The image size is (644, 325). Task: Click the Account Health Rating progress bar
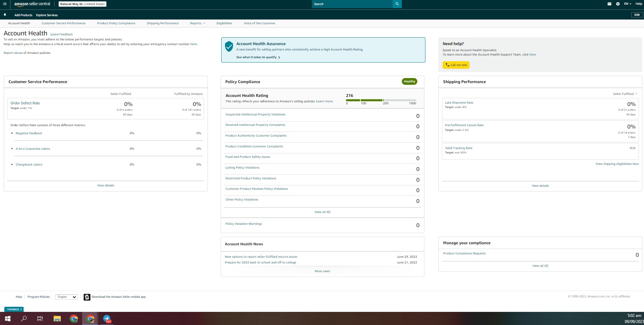(381, 100)
